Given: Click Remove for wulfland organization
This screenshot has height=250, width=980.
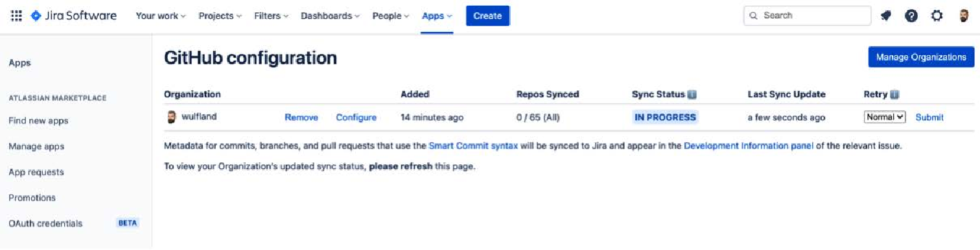Looking at the screenshot, I should coord(301,118).
